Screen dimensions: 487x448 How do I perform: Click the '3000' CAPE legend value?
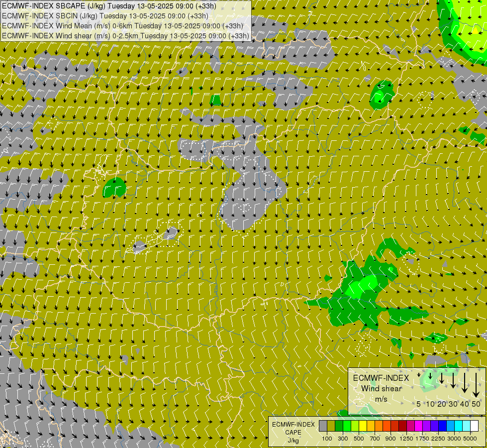click(454, 439)
